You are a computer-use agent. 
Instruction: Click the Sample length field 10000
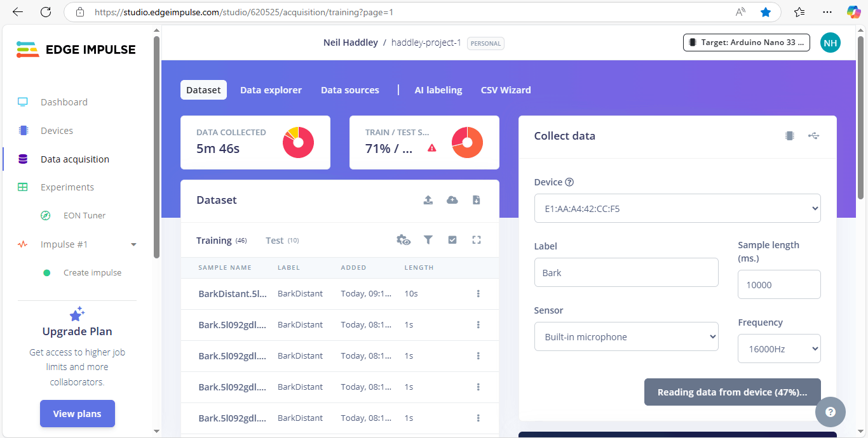pyautogui.click(x=779, y=284)
